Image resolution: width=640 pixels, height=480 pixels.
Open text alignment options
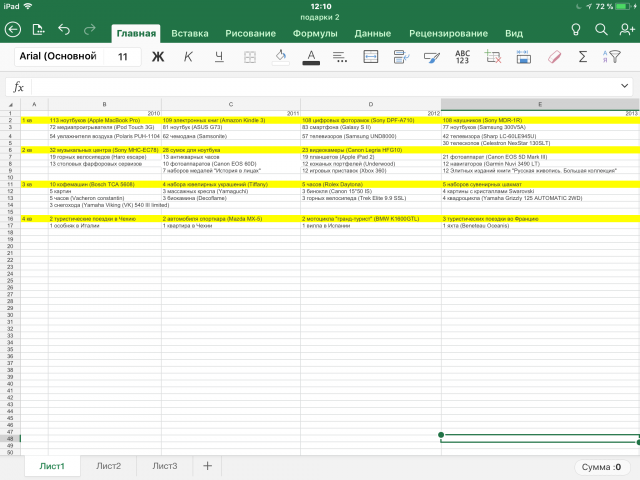[x=340, y=57]
